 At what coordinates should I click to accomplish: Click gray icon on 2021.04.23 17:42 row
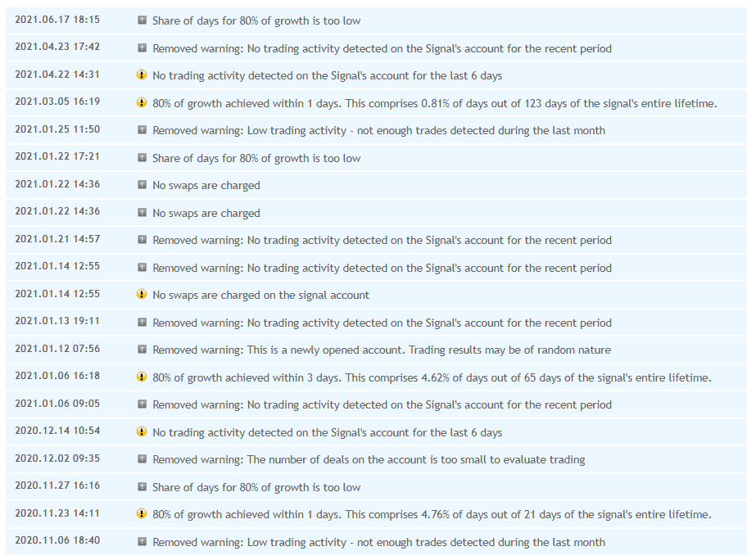tap(142, 48)
